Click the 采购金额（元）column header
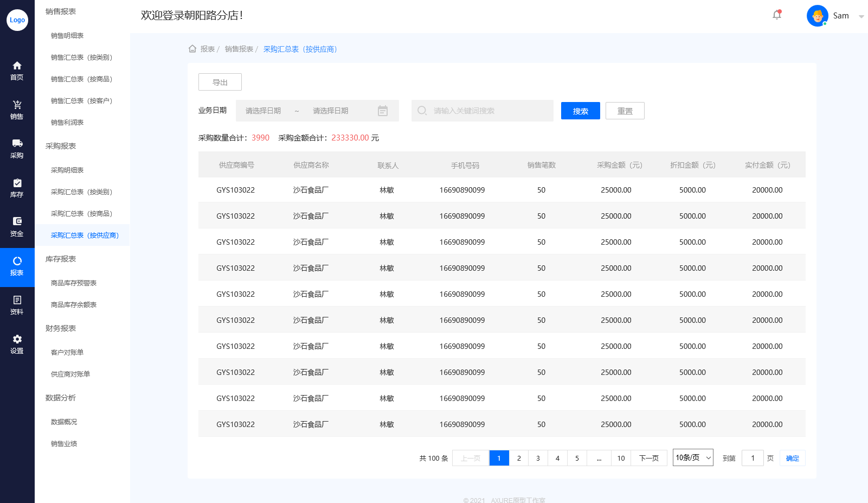Screen dimensions: 868x503 point(619,165)
